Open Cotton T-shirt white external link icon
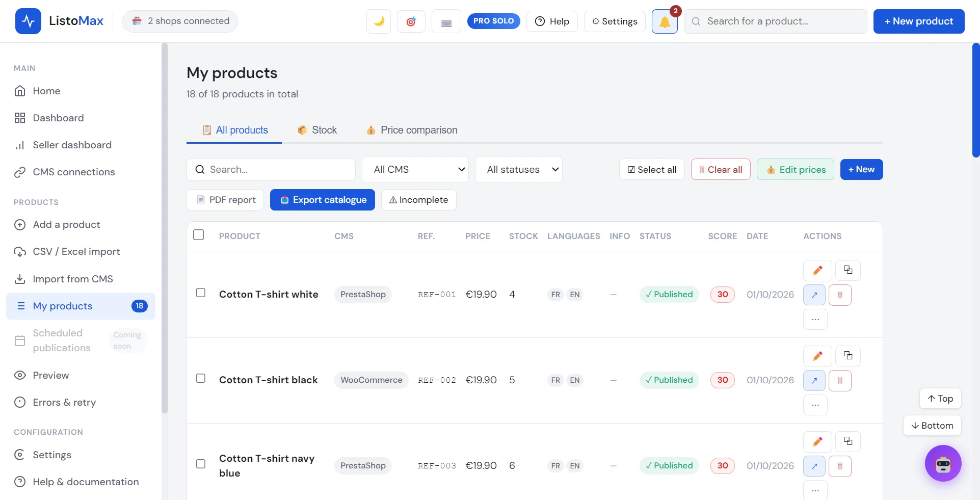Viewport: 980px width, 500px height. [x=814, y=295]
